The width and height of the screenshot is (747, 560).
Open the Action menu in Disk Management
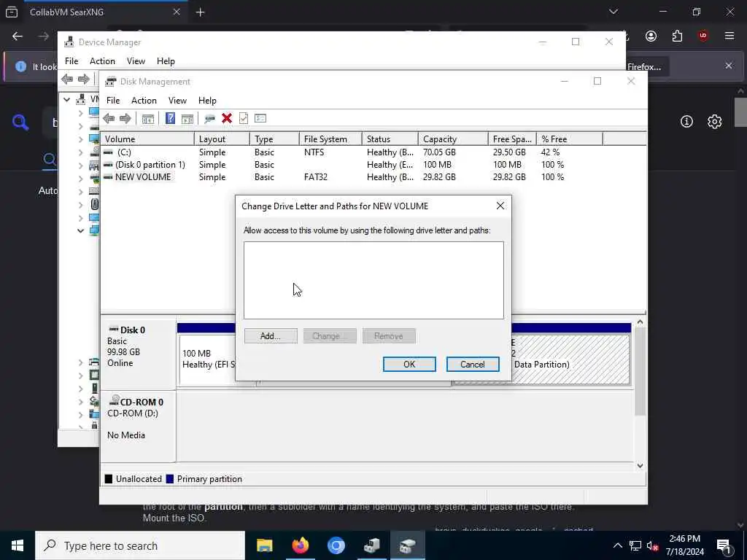144,101
